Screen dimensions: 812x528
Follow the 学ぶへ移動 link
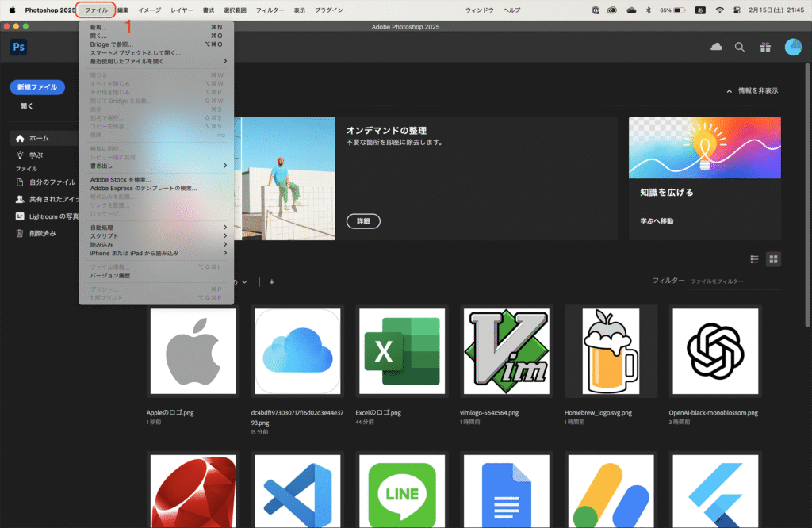tap(657, 221)
